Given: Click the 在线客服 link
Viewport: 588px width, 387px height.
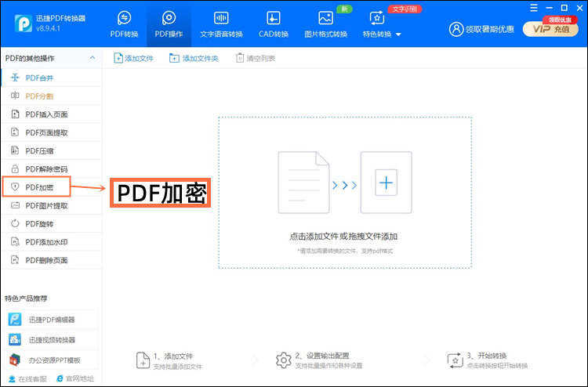Looking at the screenshot, I should 27,378.
